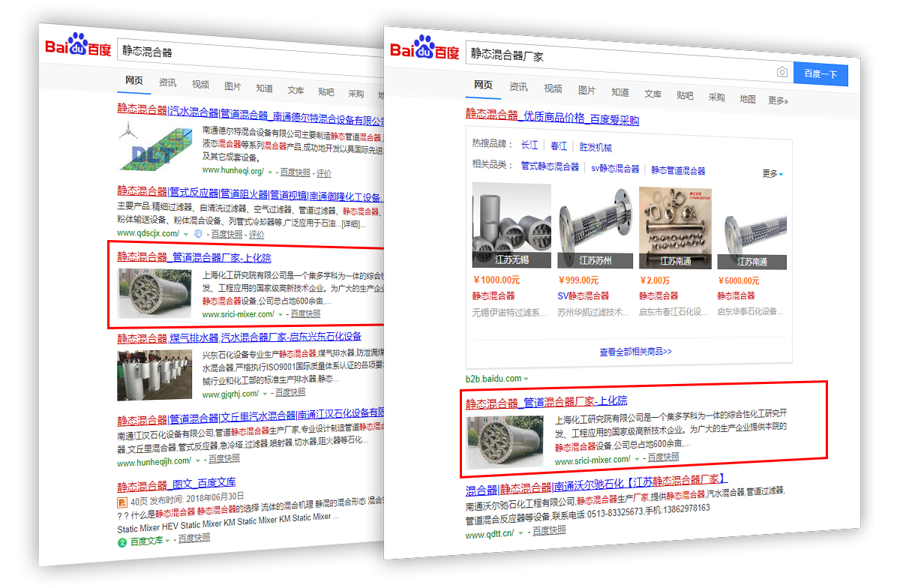Click the Baidu logo on left page

coord(78,47)
